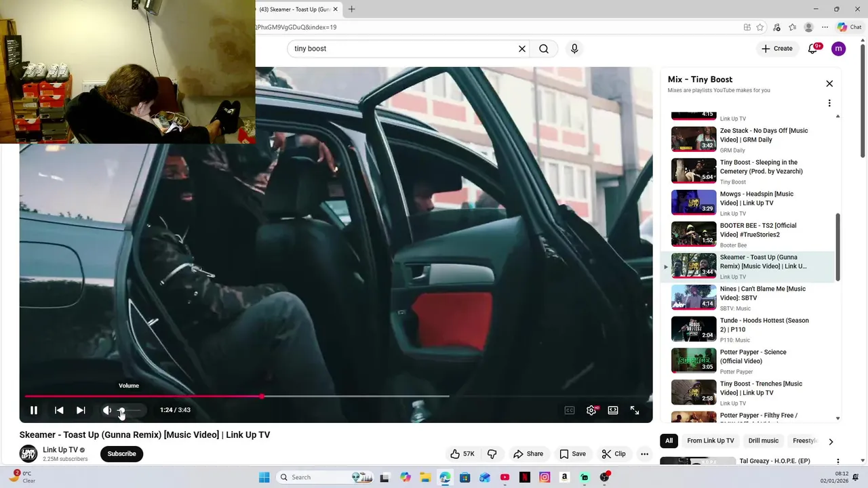Viewport: 868px width, 488px height.
Task: Select the 'Drill music' chip
Action: point(764,441)
